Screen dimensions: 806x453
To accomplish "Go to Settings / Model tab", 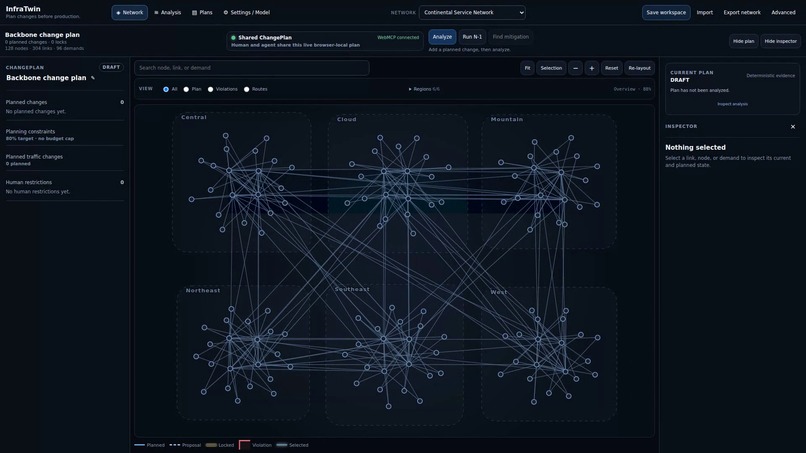I will pos(247,12).
